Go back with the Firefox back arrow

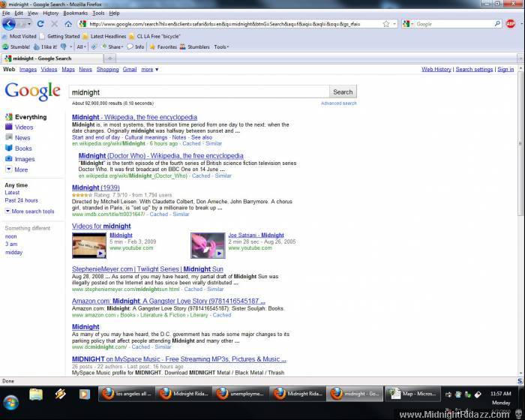(9, 24)
